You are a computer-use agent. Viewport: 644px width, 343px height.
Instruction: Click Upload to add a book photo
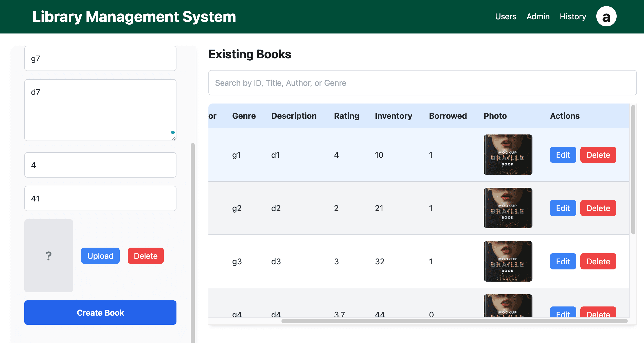pyautogui.click(x=100, y=256)
